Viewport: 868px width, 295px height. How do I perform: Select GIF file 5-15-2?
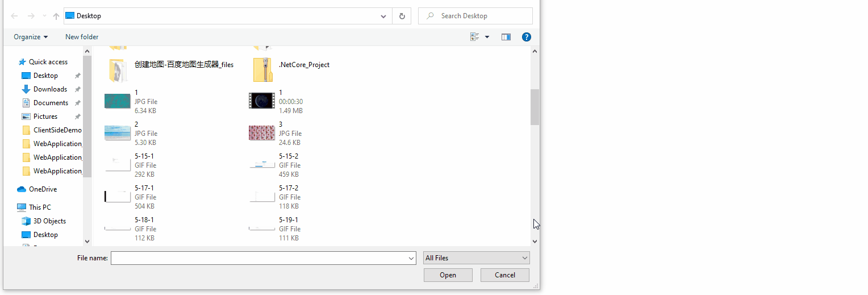pos(275,165)
